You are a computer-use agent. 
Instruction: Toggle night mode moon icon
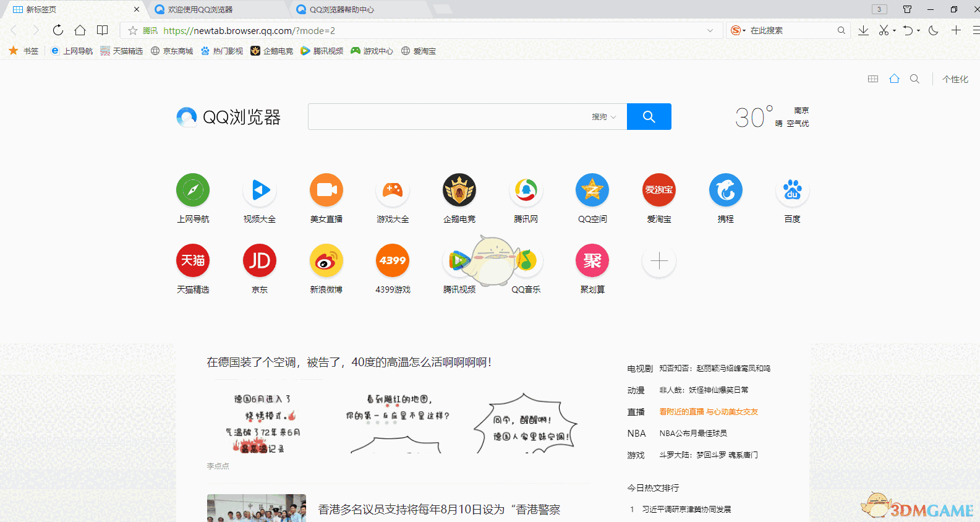tap(934, 30)
